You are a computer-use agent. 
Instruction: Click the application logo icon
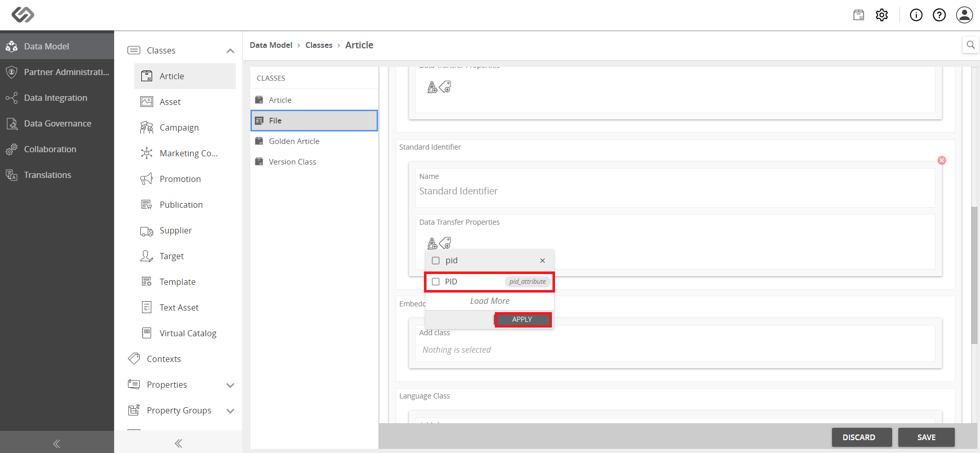[x=23, y=14]
